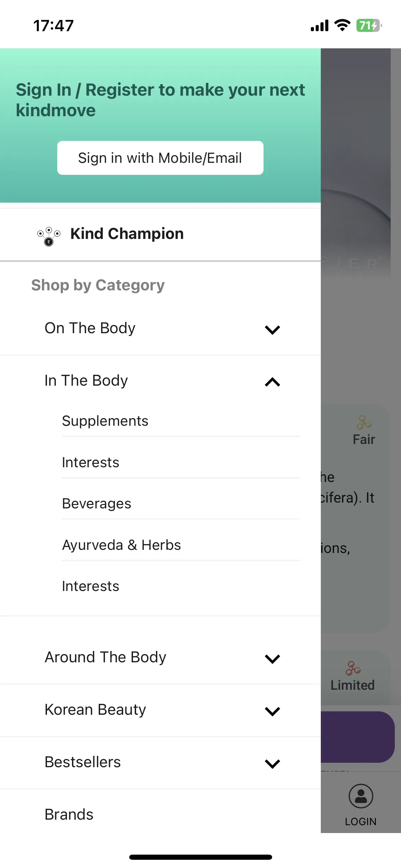Tap the Fair rating molecule icon

click(x=364, y=422)
